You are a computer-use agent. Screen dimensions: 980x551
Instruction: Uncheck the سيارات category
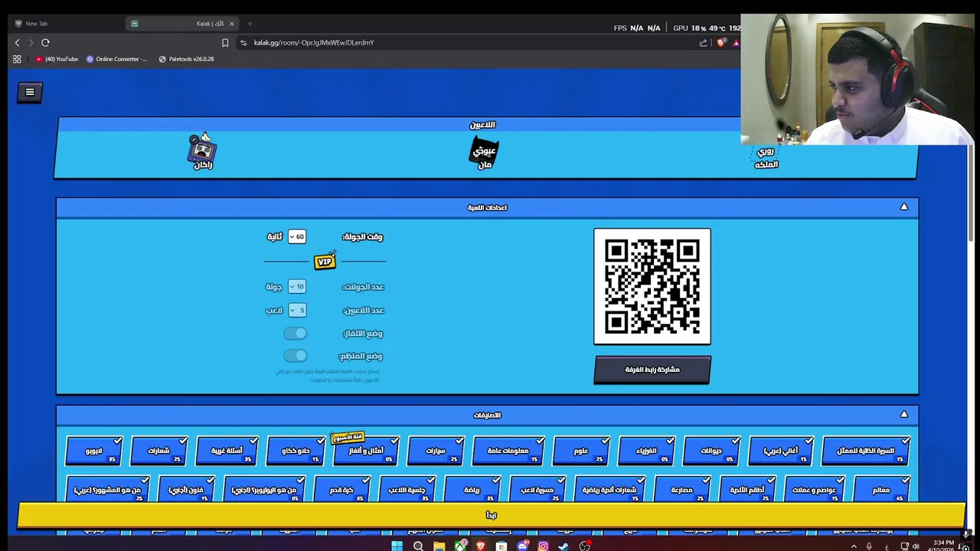pyautogui.click(x=436, y=451)
